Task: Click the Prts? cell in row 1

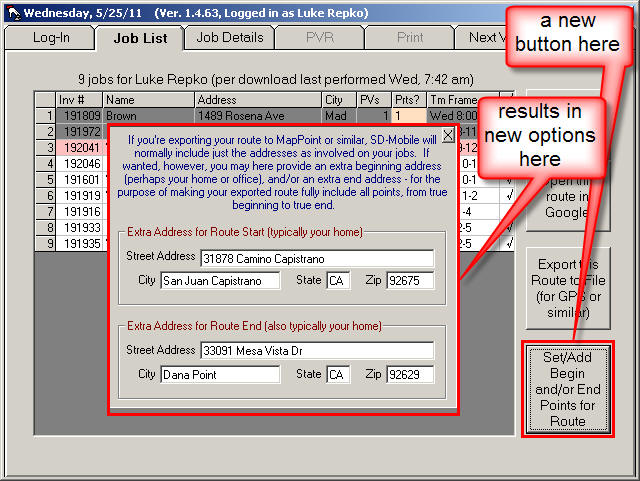Action: pyautogui.click(x=407, y=116)
